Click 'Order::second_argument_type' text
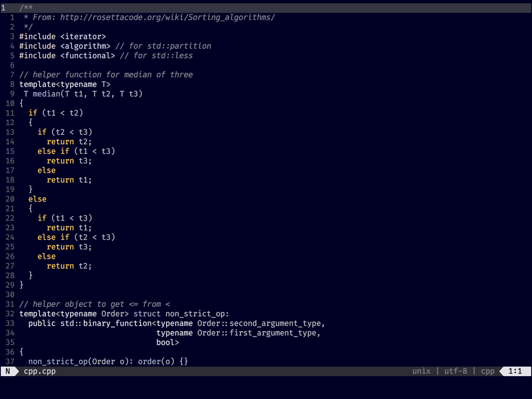The image size is (532, 399). tap(259, 323)
